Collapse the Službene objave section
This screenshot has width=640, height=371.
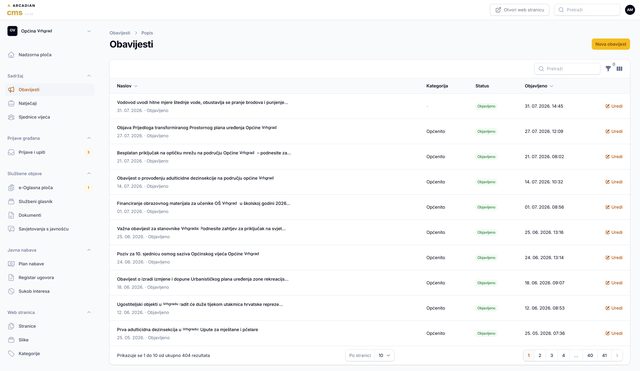coord(89,174)
